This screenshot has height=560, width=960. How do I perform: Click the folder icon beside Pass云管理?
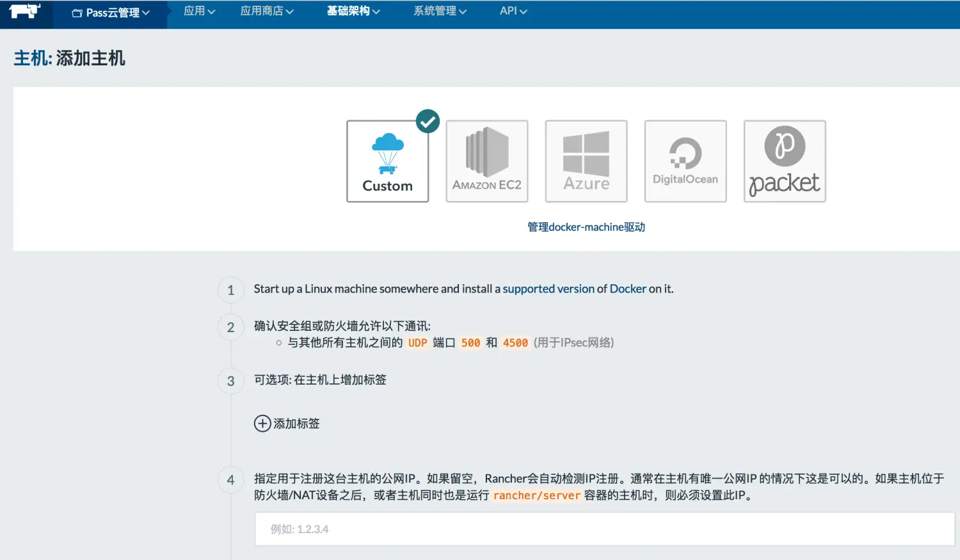coord(77,13)
